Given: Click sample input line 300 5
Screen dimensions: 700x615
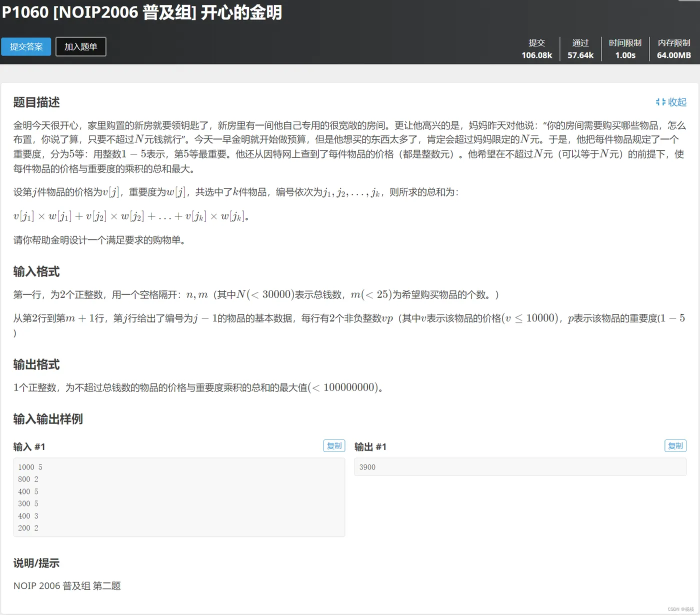Looking at the screenshot, I should click(x=28, y=503).
